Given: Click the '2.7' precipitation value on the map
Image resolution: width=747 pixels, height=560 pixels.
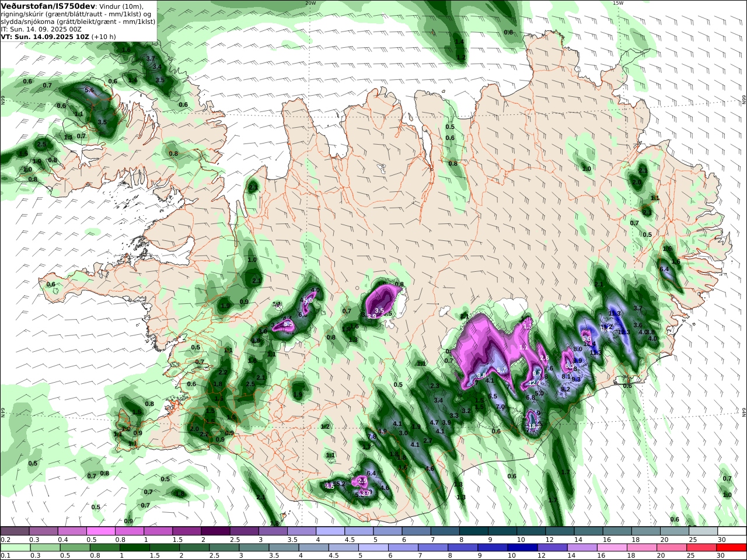Looking at the screenshot, I should [428, 441].
